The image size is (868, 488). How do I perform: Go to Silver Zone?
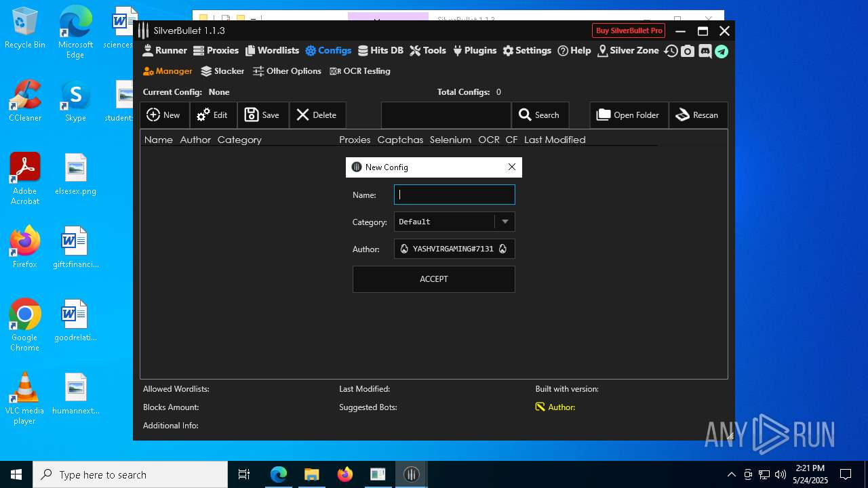(x=628, y=50)
